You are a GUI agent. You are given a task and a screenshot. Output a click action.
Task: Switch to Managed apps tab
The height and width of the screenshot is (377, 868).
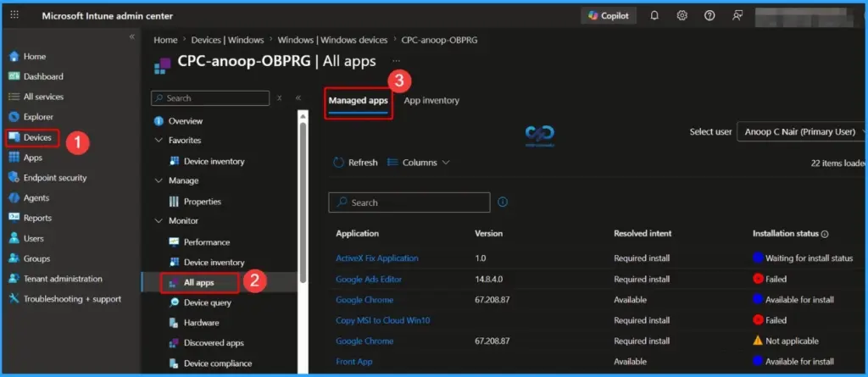(359, 101)
